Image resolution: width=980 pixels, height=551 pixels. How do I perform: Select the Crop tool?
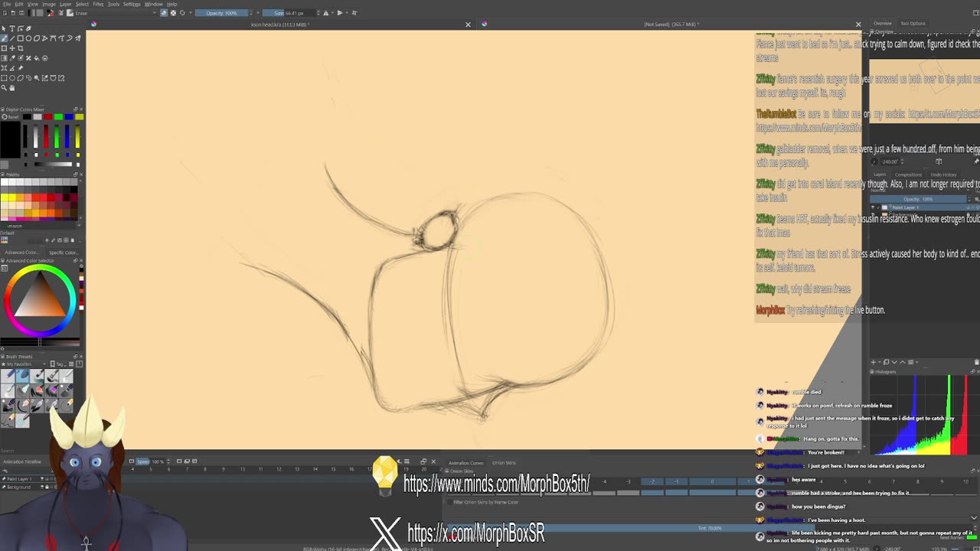[x=21, y=48]
